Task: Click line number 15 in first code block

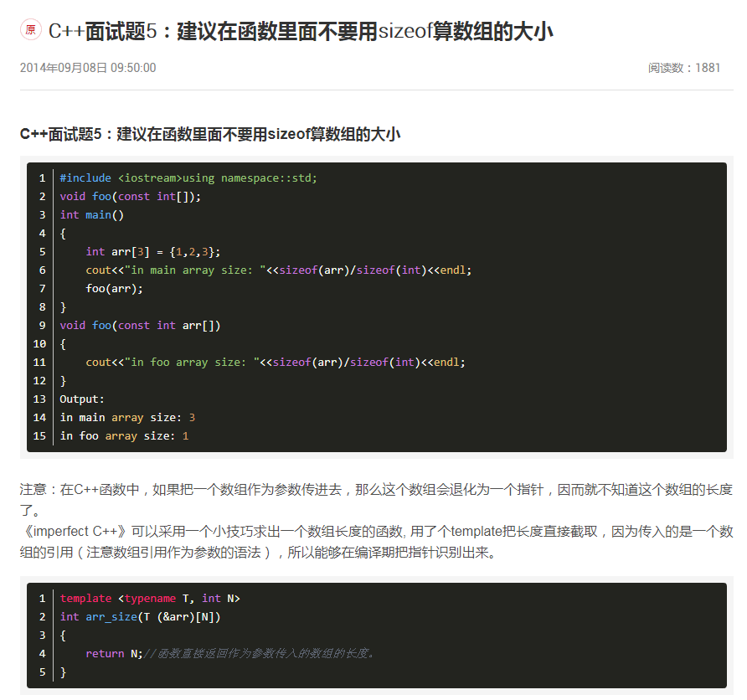Action: (x=39, y=436)
